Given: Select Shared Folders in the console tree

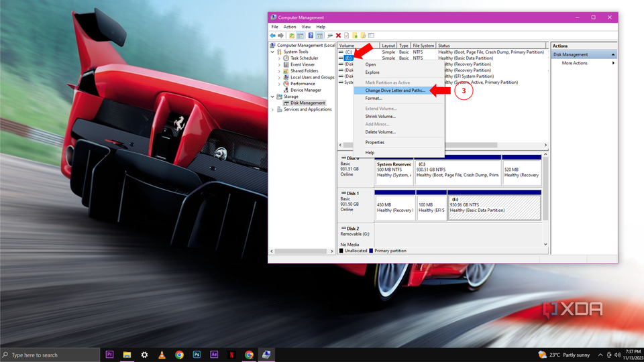Looking at the screenshot, I should coord(305,71).
